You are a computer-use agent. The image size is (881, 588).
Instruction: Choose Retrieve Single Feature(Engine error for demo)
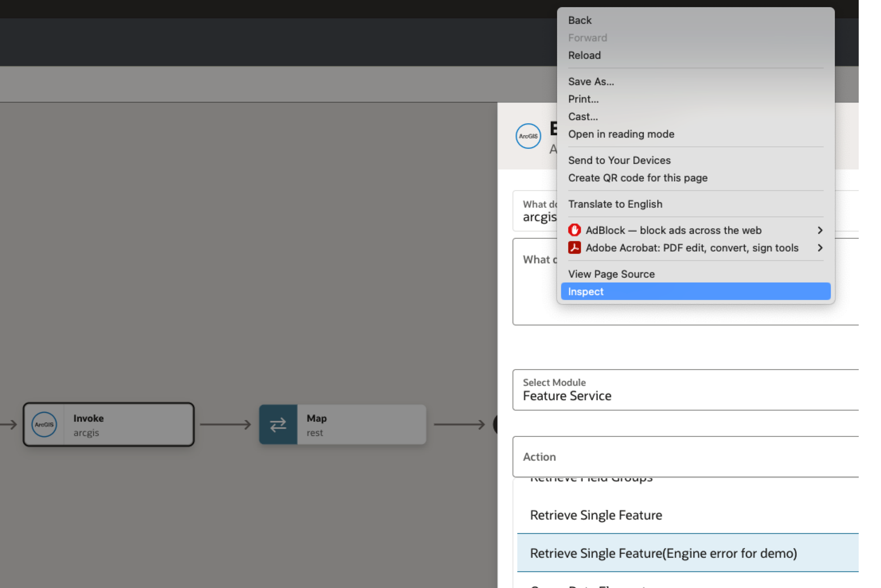tap(663, 553)
